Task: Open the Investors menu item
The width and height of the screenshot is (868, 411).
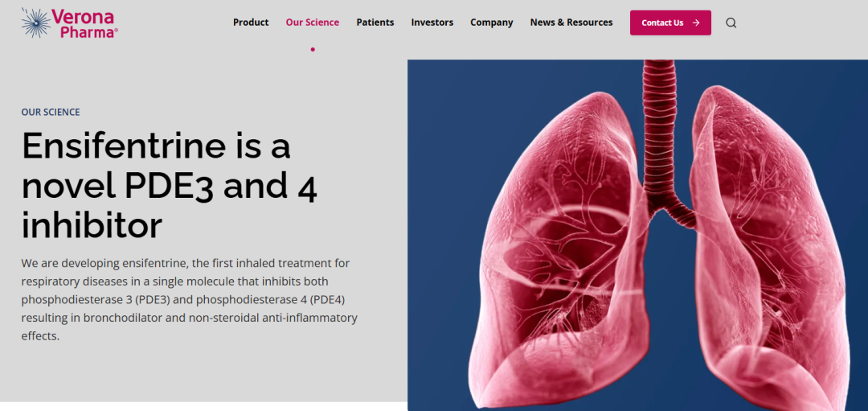Action: (432, 23)
